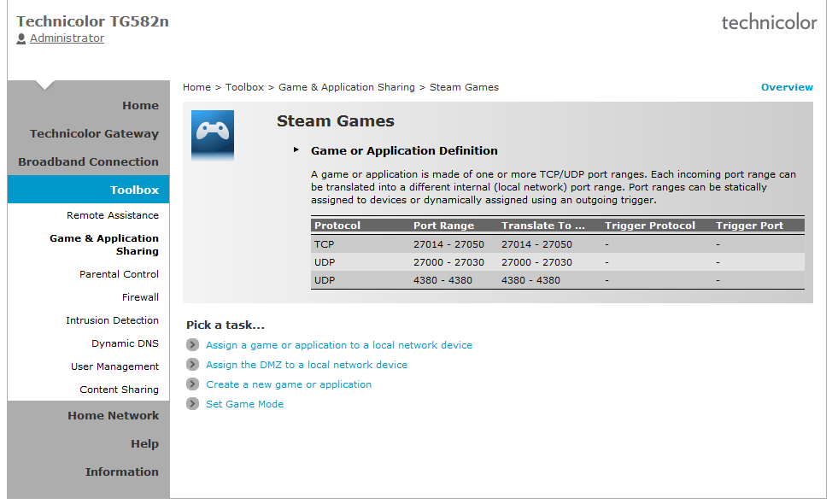The image size is (832, 504).
Task: Click the Technicolor TG582n title
Action: point(93,21)
